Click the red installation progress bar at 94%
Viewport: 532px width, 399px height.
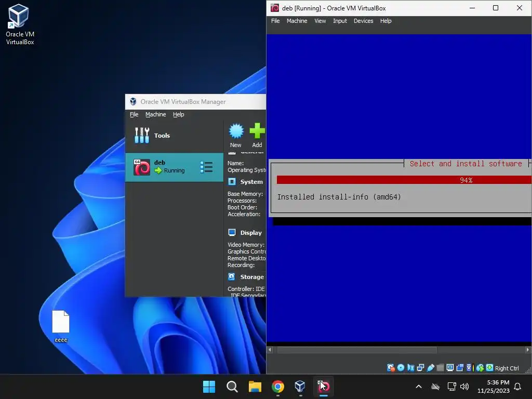click(404, 180)
